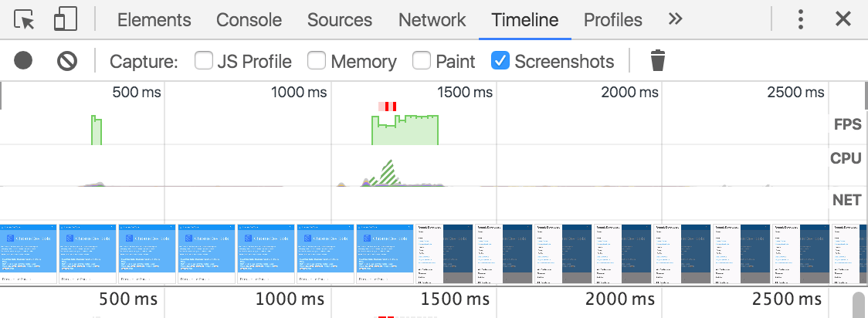Select the Network tab
Image resolution: width=868 pixels, height=318 pixels.
tap(432, 20)
